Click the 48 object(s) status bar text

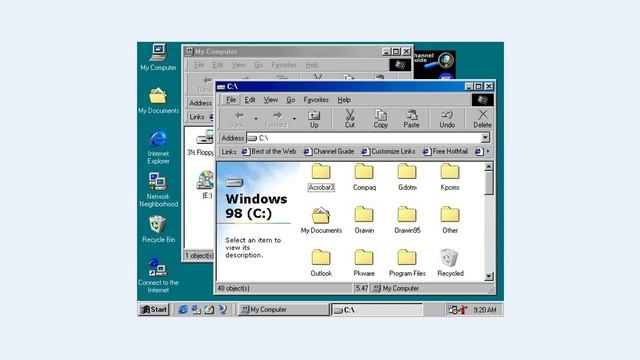click(233, 289)
